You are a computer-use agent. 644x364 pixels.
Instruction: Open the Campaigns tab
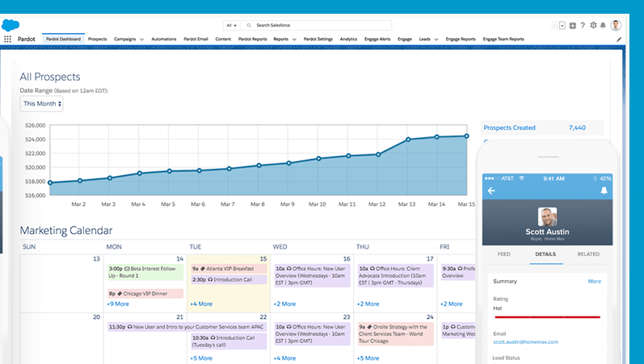click(125, 39)
